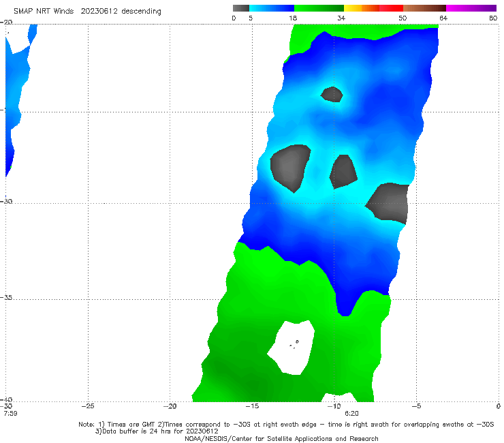Click the brown segment of the color bar

pyautogui.click(x=424, y=8)
